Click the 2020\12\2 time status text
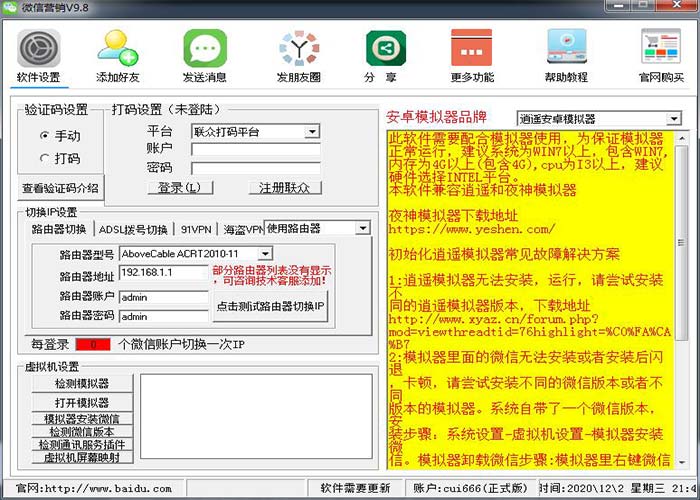Screen dimensions: 700x500 [618, 488]
